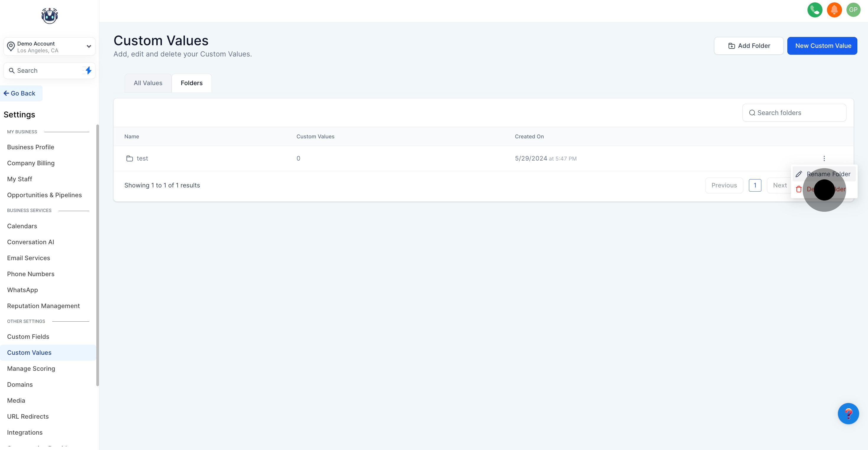Select the Folders tab

coord(191,83)
